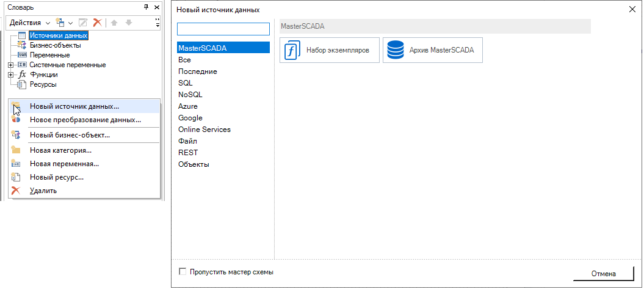
Task: Click the Ресурсы documents icon
Action: [22, 84]
